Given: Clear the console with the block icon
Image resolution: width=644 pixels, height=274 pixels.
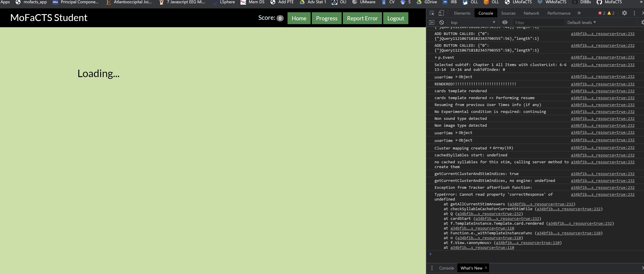Looking at the screenshot, I should [x=441, y=22].
